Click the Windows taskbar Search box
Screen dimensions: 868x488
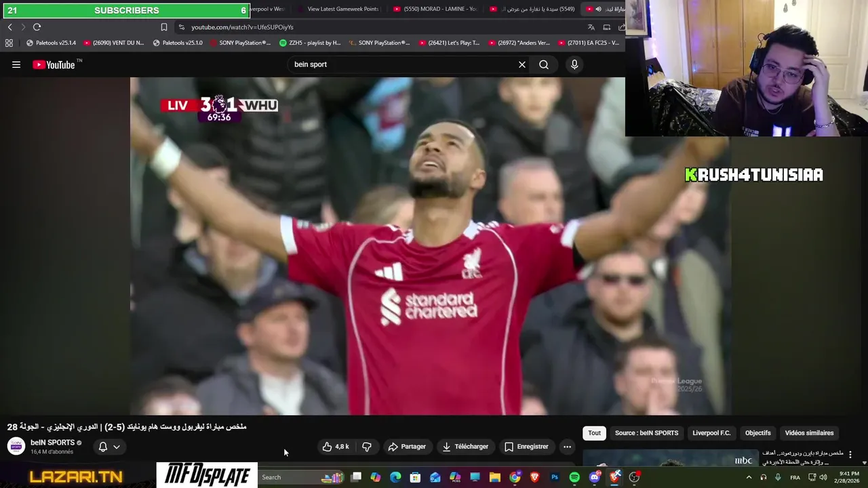pos(302,477)
